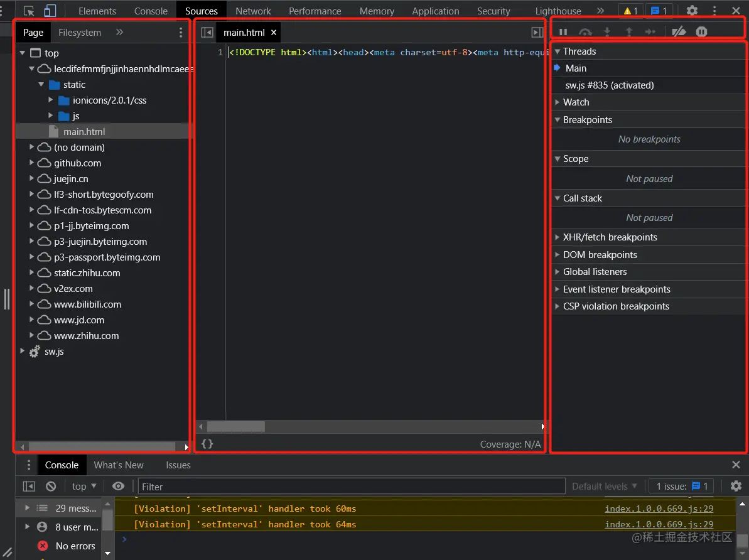Open index.1.0.0.669.js:29 link for 64ms violation
The width and height of the screenshot is (749, 560).
tap(659, 524)
